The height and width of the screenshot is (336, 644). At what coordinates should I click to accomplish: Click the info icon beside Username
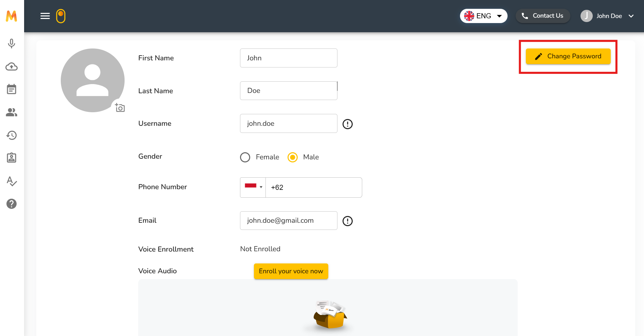point(347,124)
